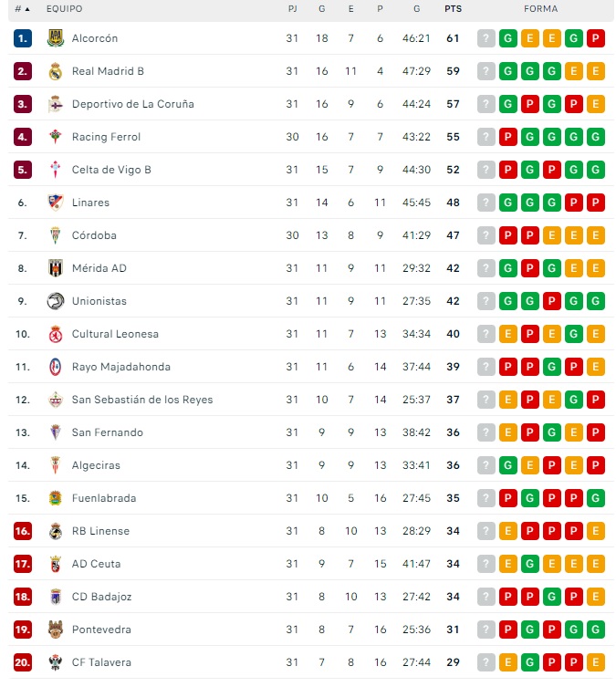The height and width of the screenshot is (687, 616).
Task: Click Deportivo de La Coruña's crest icon
Action: point(55,104)
